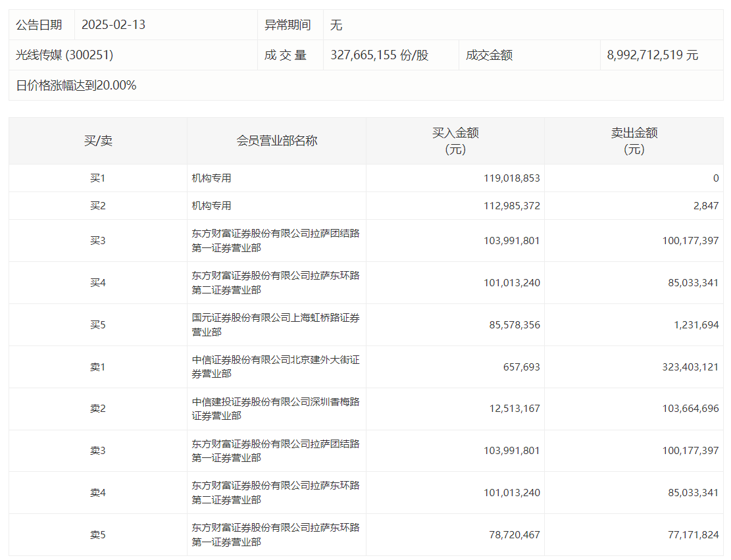Select the date 2025-02-13
The height and width of the screenshot is (560, 731).
[x=113, y=25]
